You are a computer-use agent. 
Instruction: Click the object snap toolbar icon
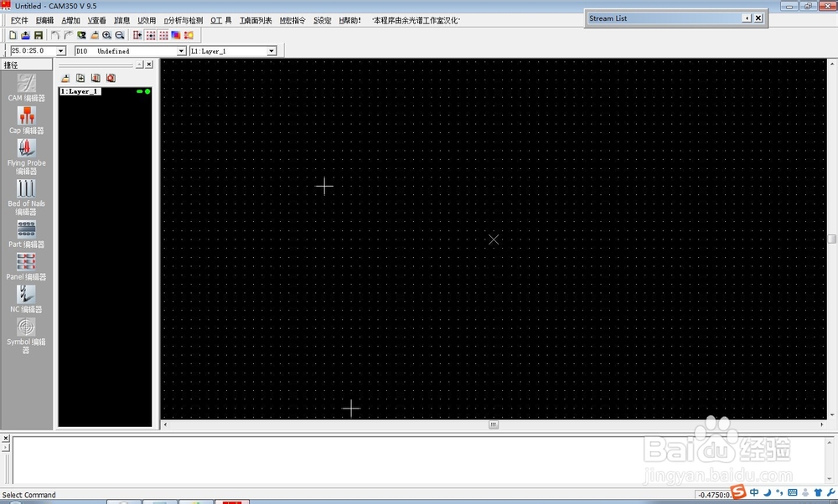click(137, 35)
